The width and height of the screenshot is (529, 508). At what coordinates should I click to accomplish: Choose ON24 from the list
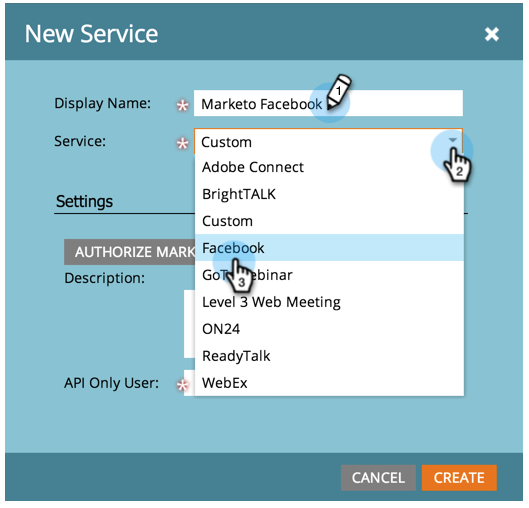[x=329, y=329]
